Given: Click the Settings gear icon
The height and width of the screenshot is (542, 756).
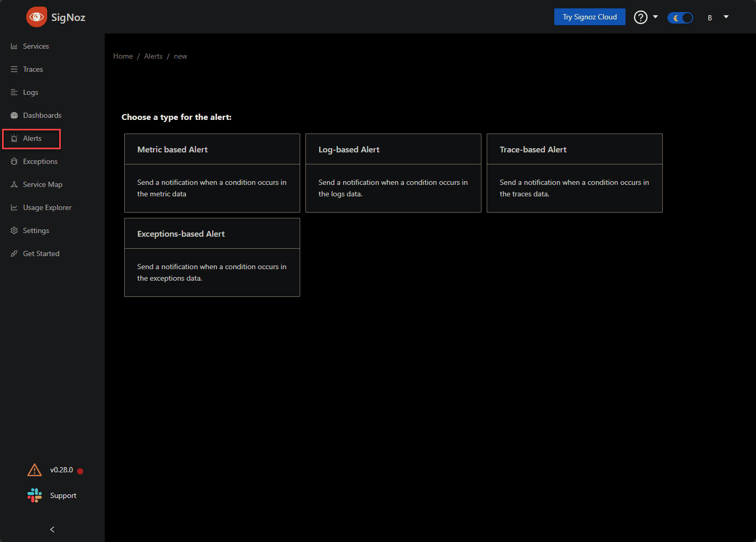Looking at the screenshot, I should [x=14, y=230].
